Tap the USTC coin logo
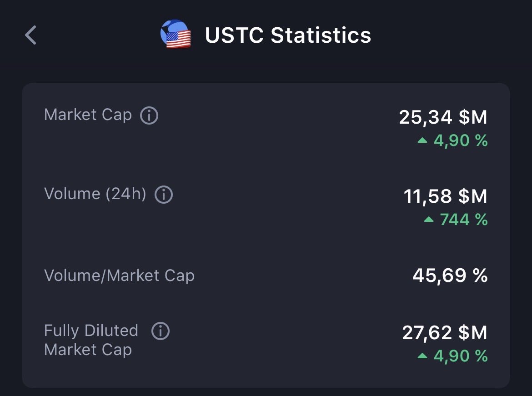Viewport: 532px width, 396px height. [x=176, y=34]
